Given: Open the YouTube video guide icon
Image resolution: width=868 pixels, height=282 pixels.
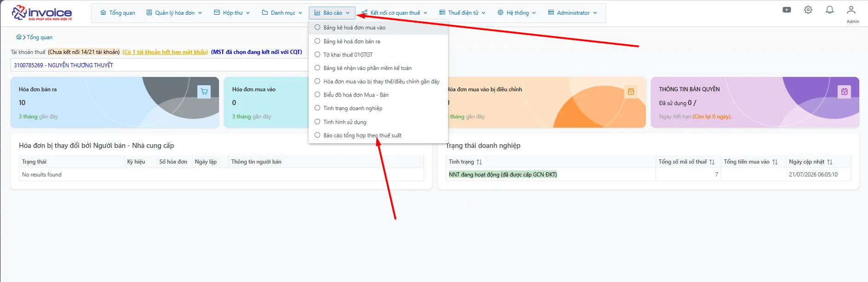Looking at the screenshot, I should pyautogui.click(x=787, y=10).
